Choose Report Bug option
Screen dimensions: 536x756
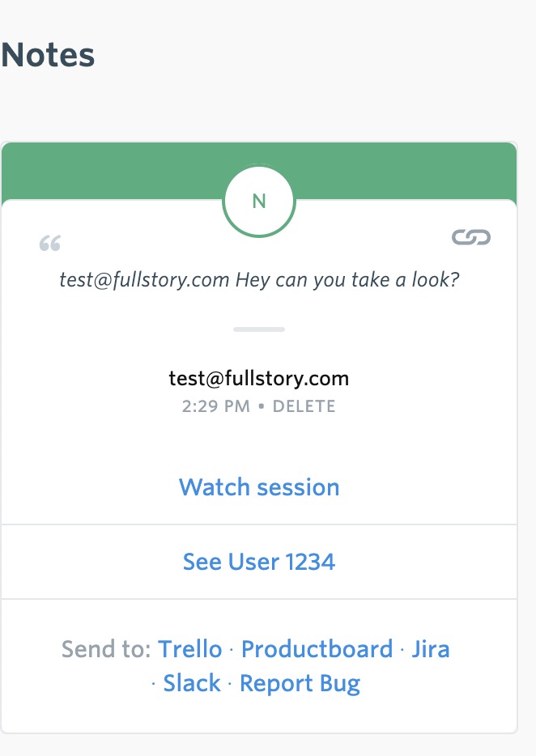tap(300, 684)
